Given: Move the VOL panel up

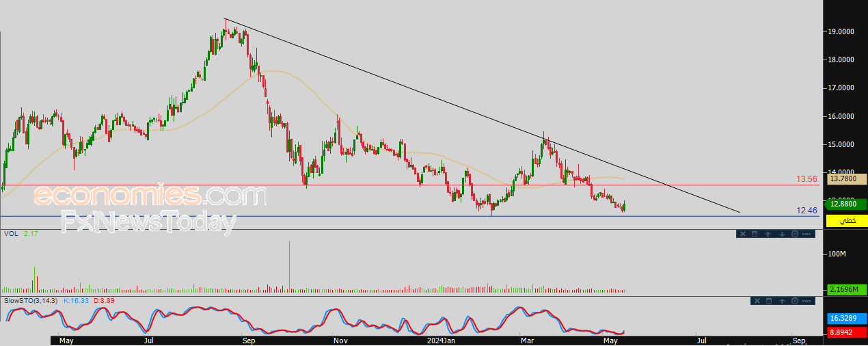Looking at the screenshot, I should tap(768, 234).
